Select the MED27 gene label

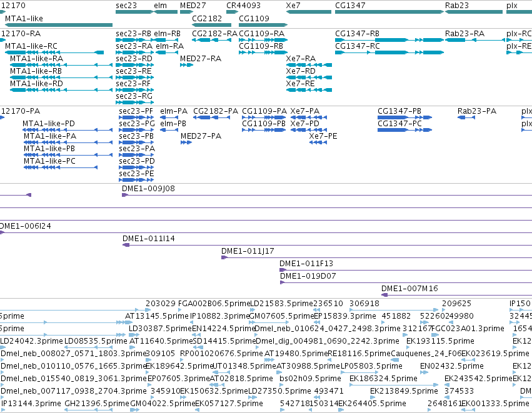click(193, 6)
